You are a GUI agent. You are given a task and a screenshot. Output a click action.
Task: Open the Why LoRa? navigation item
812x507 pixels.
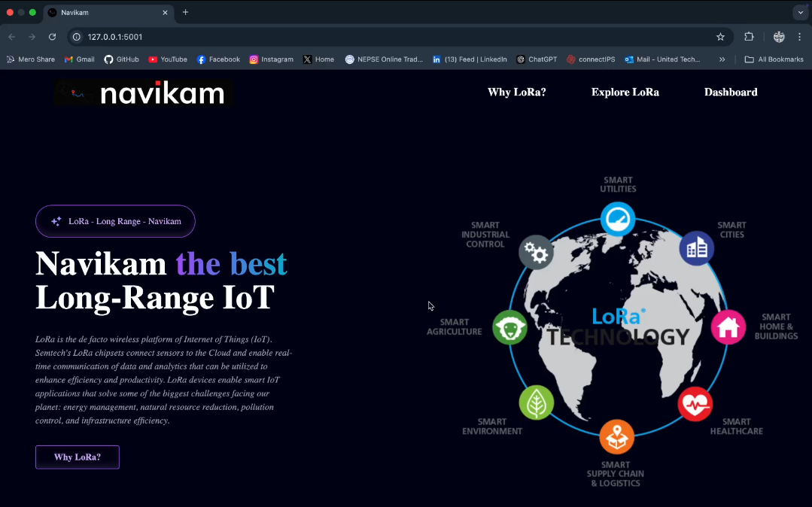point(517,93)
